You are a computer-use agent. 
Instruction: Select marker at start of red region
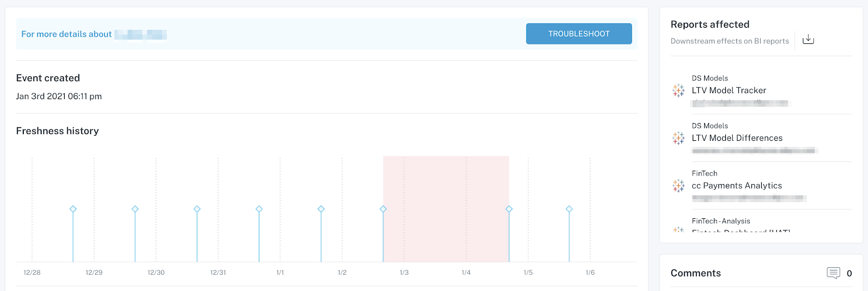[x=383, y=209]
